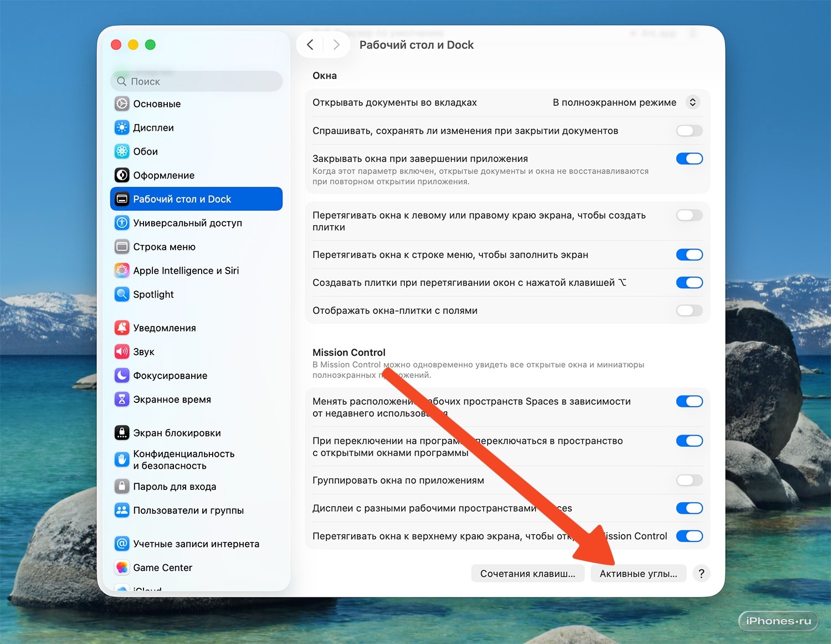The height and width of the screenshot is (644, 831).
Task: Go to Экранное время settings
Action: point(196,399)
